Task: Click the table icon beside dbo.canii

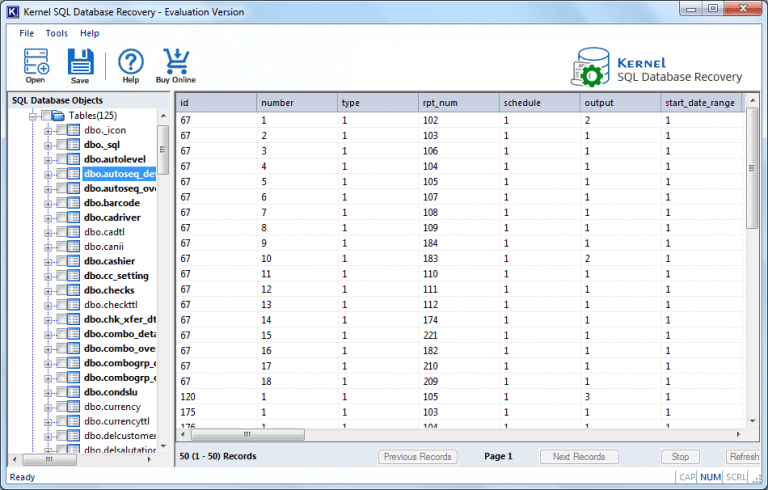Action: point(73,246)
